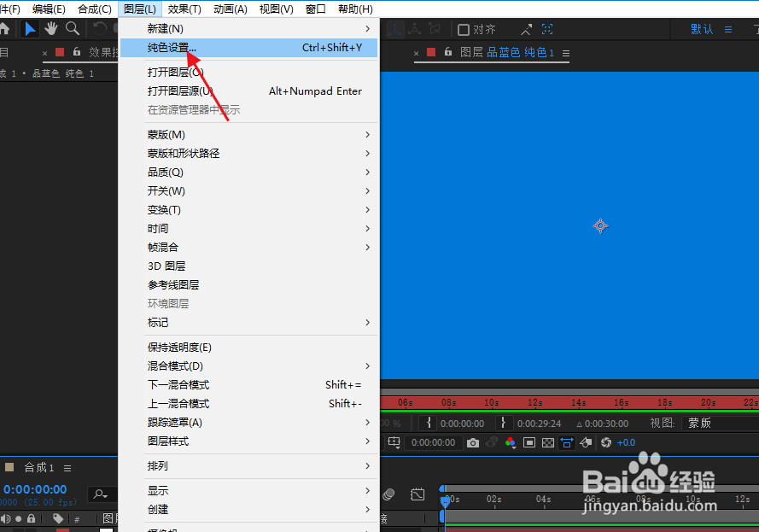Click the red solid layer color swatch
Image resolution: width=759 pixels, height=532 pixels.
pos(64,529)
